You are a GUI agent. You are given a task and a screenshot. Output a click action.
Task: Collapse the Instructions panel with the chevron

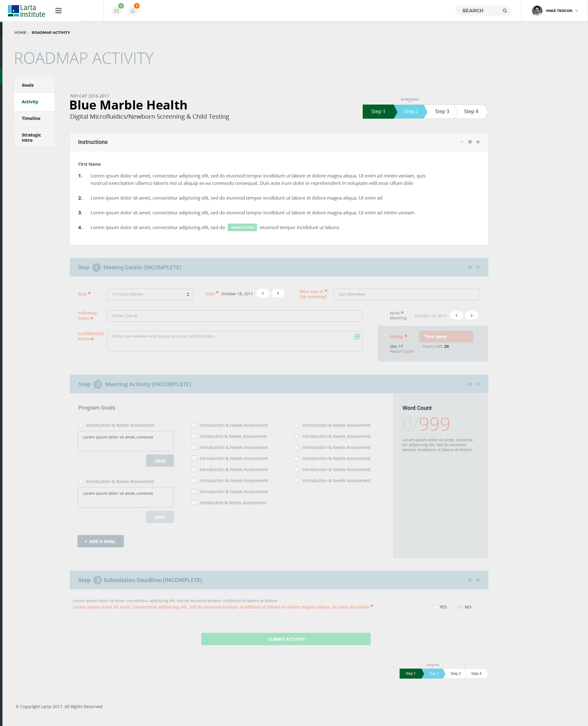tap(461, 142)
